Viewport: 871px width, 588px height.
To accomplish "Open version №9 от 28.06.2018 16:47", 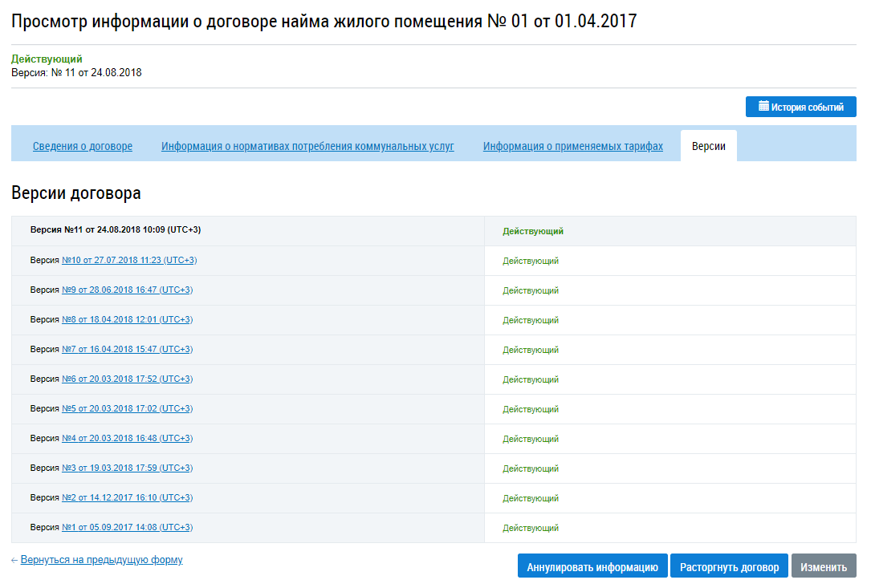I will pos(127,290).
